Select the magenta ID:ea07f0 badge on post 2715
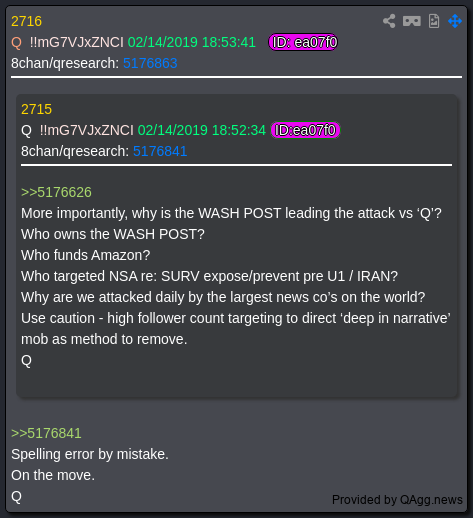Screen dimensions: 473x518 click(305, 130)
